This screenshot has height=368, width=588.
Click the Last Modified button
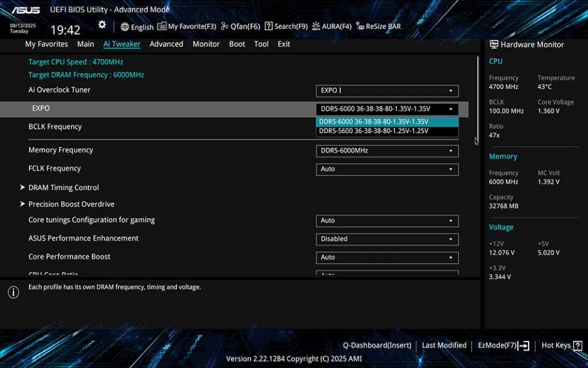pos(444,345)
